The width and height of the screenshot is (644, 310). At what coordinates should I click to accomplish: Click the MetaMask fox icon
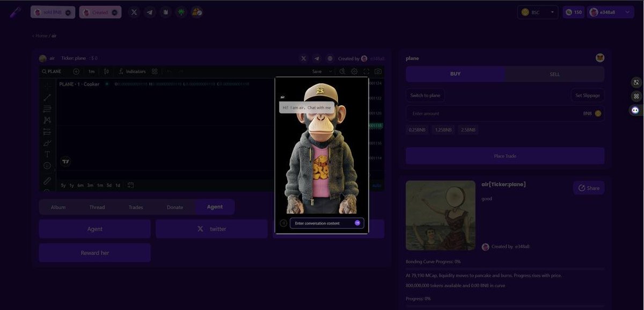click(599, 58)
